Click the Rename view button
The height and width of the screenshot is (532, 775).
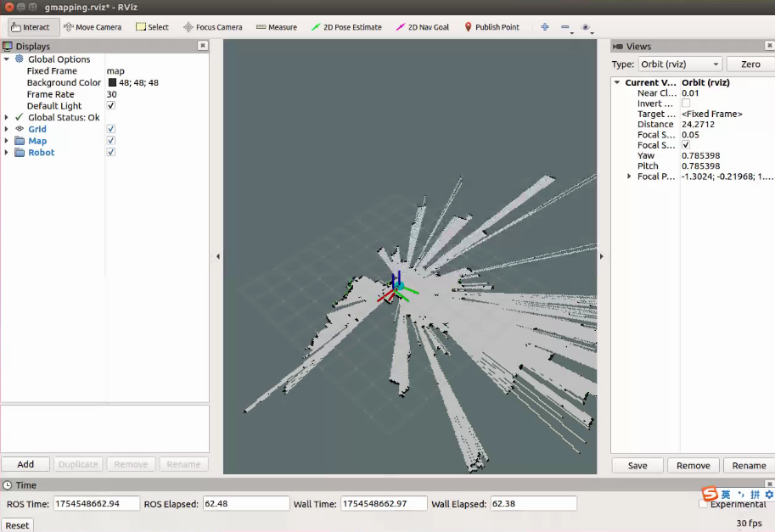point(749,465)
